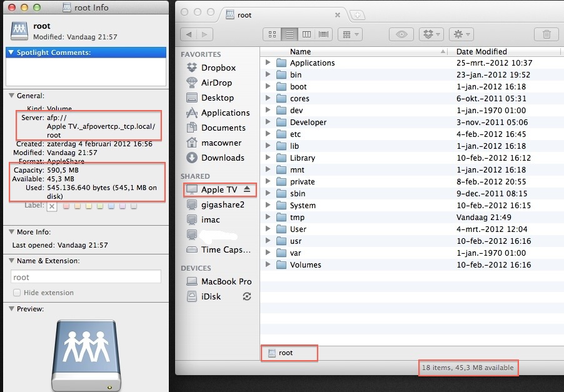Switch Finder to icon view
The height and width of the screenshot is (392, 564).
pyautogui.click(x=272, y=34)
